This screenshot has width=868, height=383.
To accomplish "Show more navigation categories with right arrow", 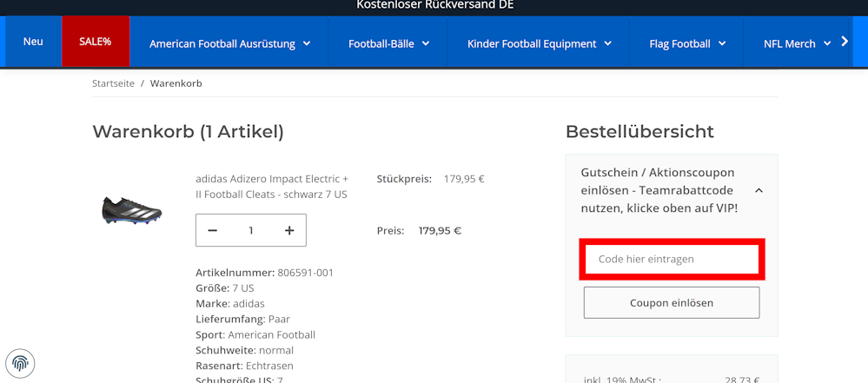I will pyautogui.click(x=845, y=41).
